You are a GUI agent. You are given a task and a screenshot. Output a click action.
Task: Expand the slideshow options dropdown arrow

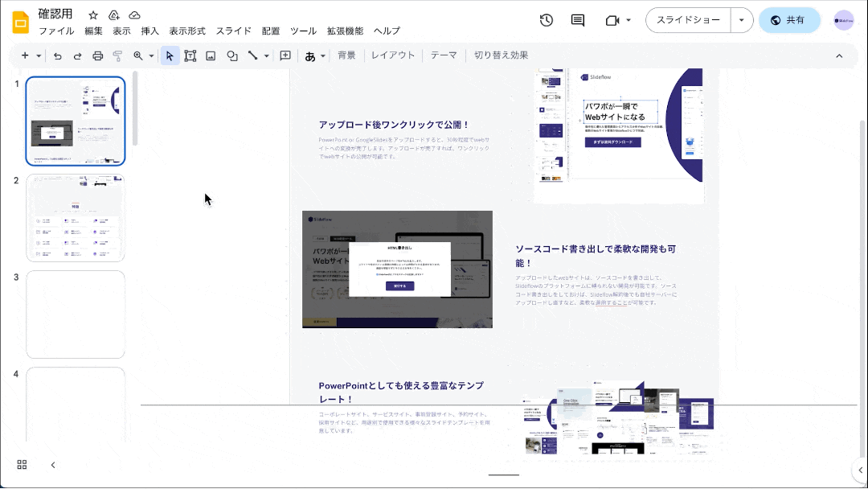741,20
